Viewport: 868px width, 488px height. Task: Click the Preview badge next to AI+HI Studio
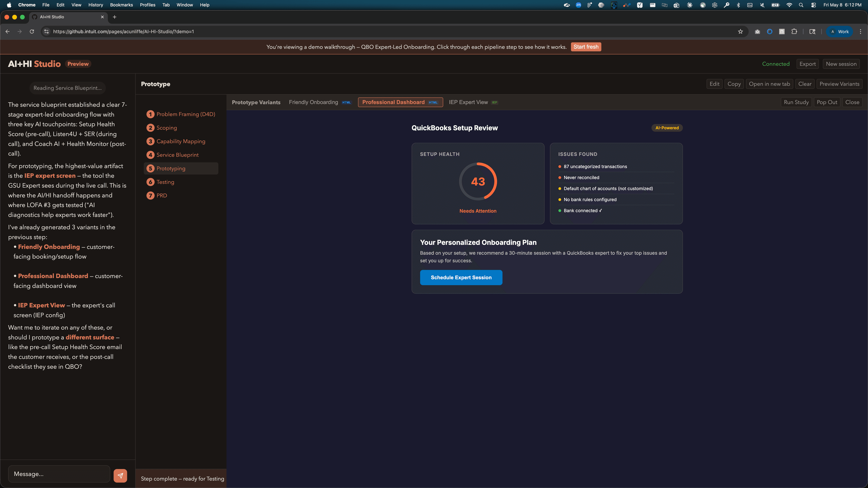click(x=78, y=64)
